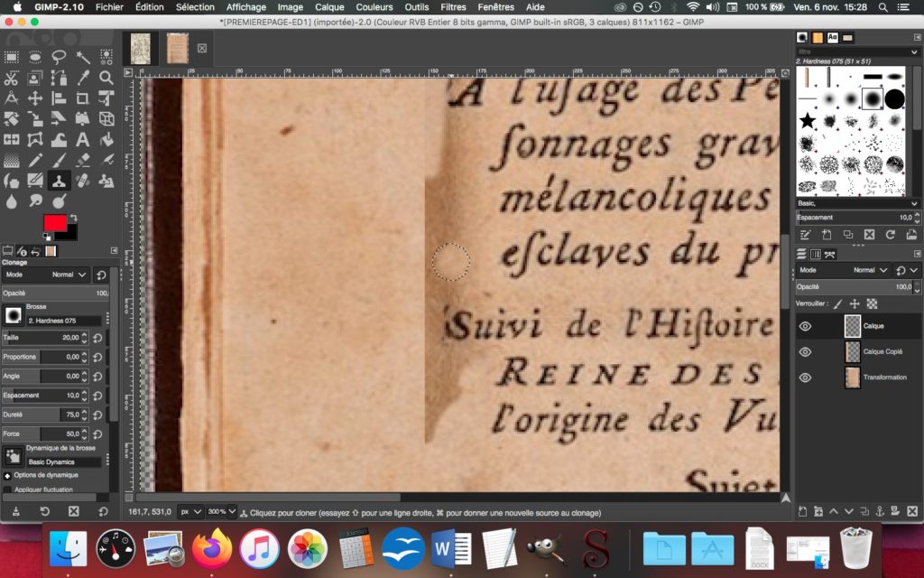Image resolution: width=924 pixels, height=578 pixels.
Task: Select the Heal bandage tool
Action: tap(82, 181)
